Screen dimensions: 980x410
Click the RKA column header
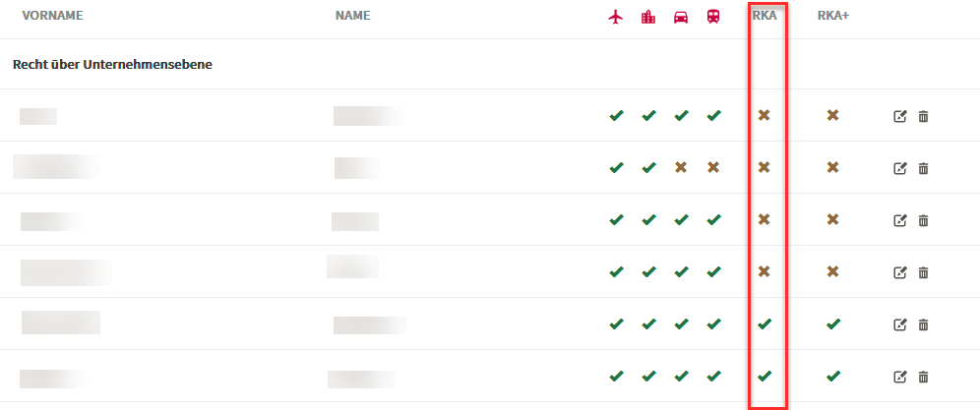[x=765, y=16]
